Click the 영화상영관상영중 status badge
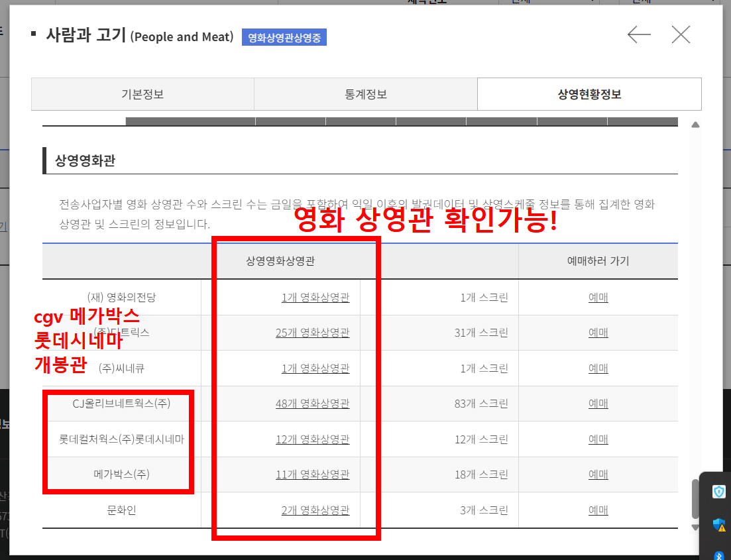 pyautogui.click(x=284, y=37)
